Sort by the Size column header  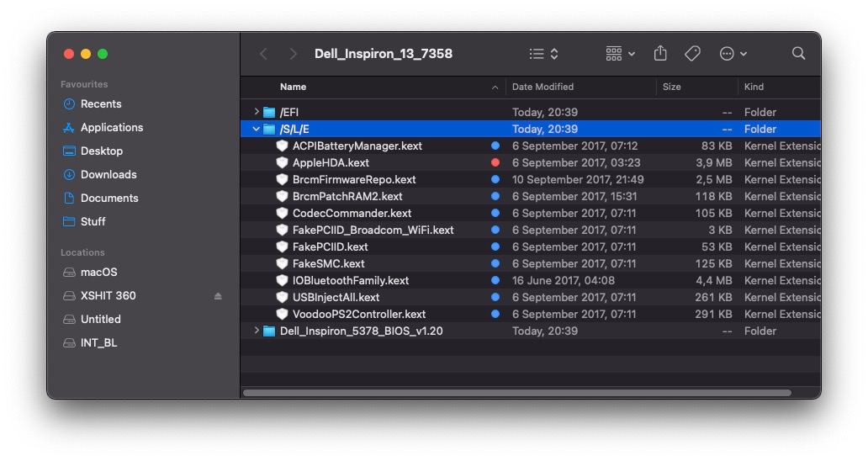tap(671, 87)
